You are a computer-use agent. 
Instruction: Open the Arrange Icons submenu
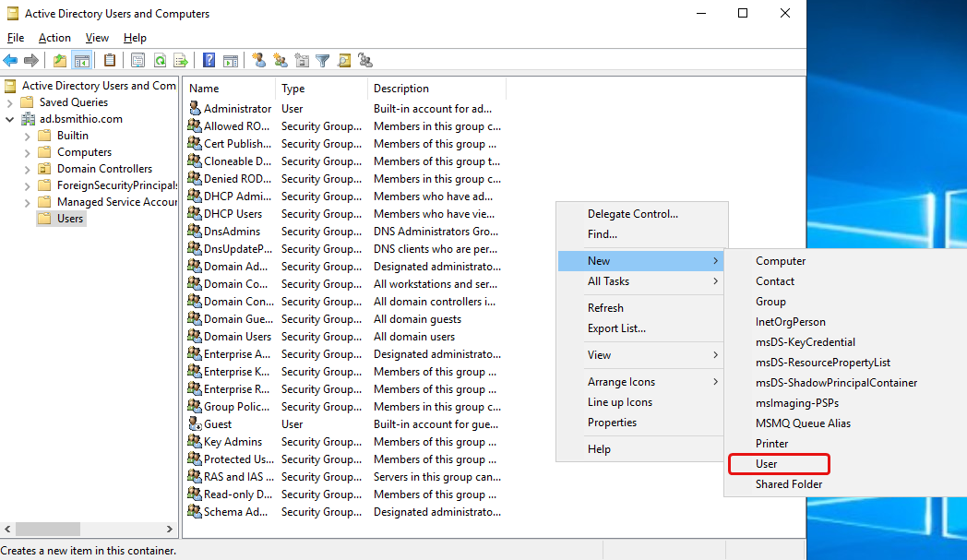640,382
